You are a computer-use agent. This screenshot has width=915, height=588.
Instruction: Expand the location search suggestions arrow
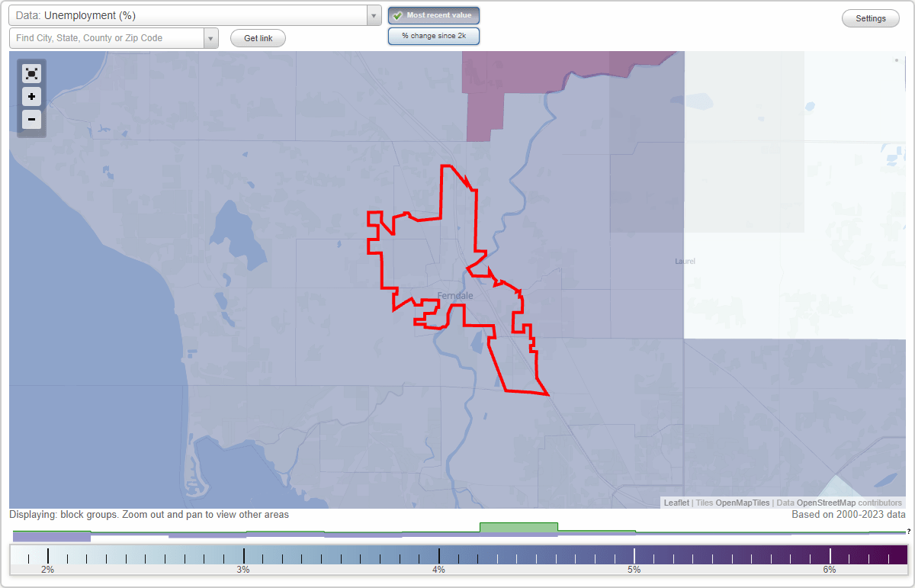[x=211, y=37]
